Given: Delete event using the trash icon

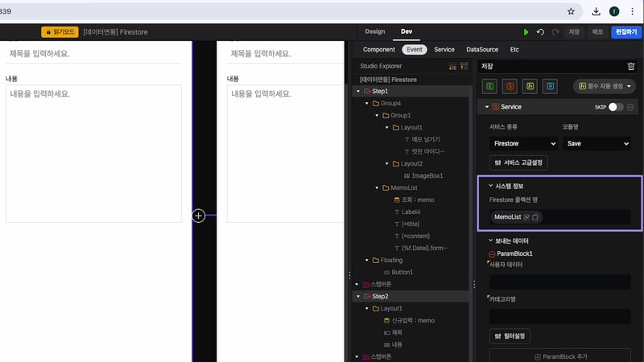Looking at the screenshot, I should coord(630,66).
